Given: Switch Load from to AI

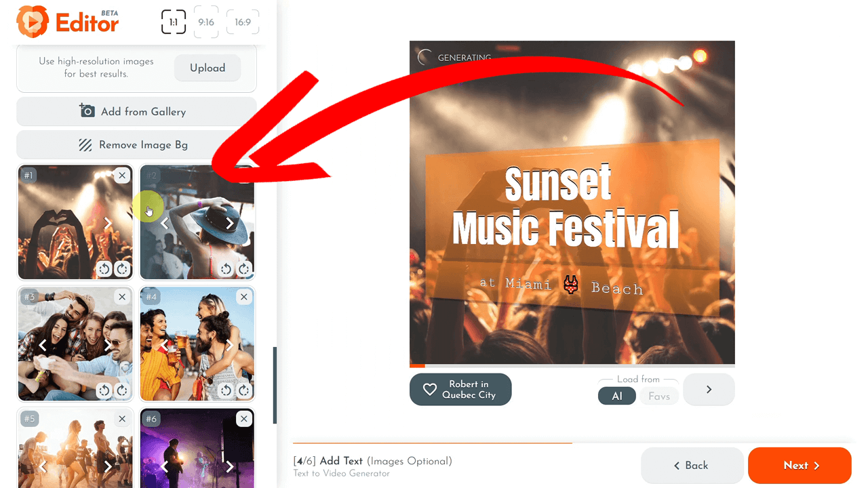Looking at the screenshot, I should pos(617,396).
